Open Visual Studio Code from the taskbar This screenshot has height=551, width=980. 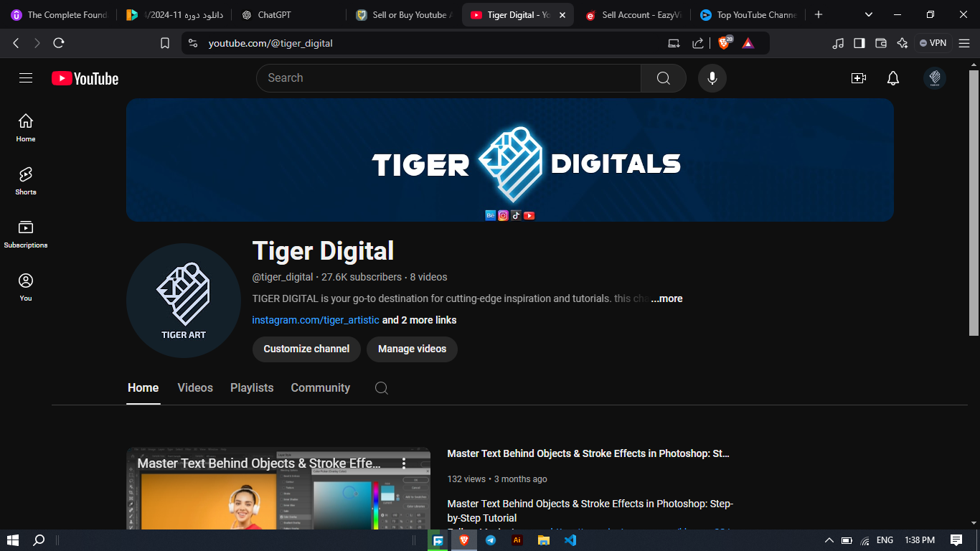pos(570,540)
